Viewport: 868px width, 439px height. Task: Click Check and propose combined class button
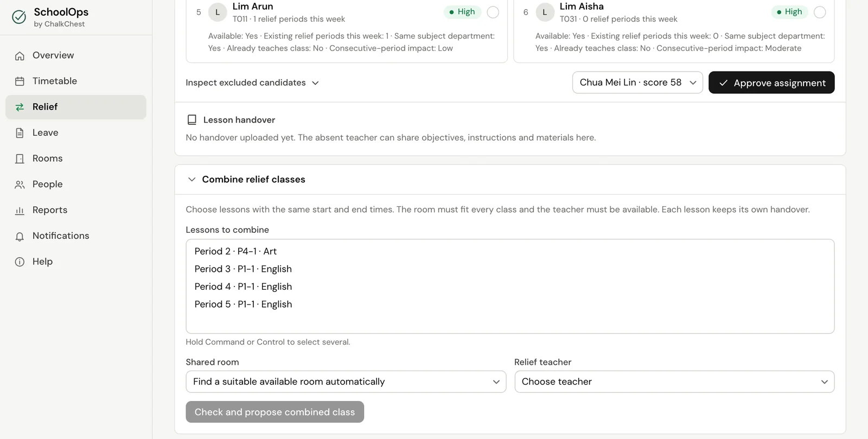click(x=275, y=412)
